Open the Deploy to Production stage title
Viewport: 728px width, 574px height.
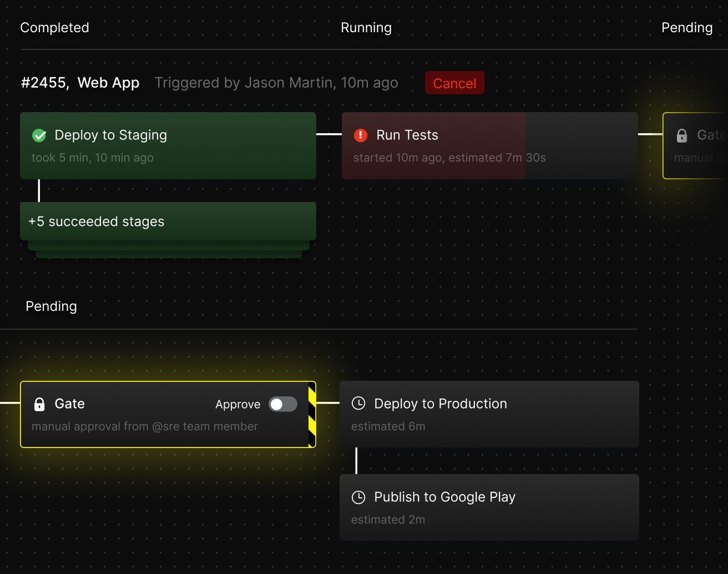click(441, 404)
